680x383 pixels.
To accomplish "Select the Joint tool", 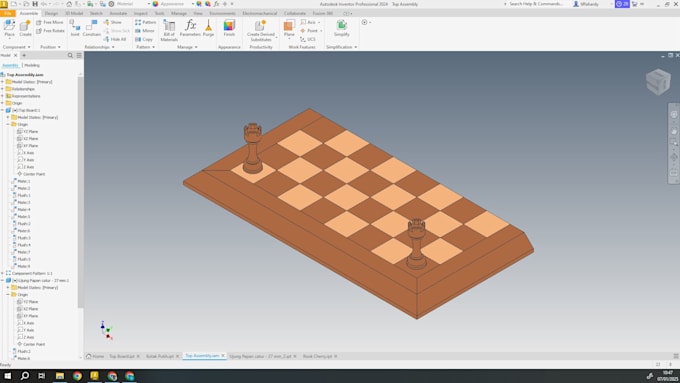I will click(x=75, y=28).
